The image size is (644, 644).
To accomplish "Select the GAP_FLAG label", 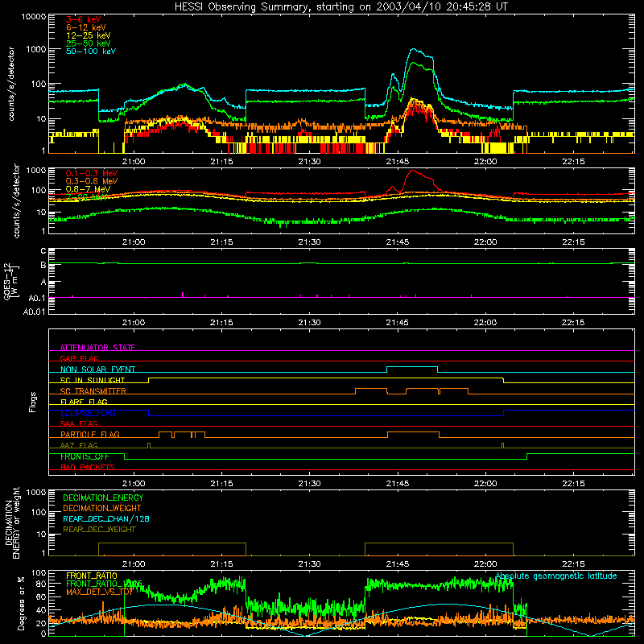I will tap(79, 358).
